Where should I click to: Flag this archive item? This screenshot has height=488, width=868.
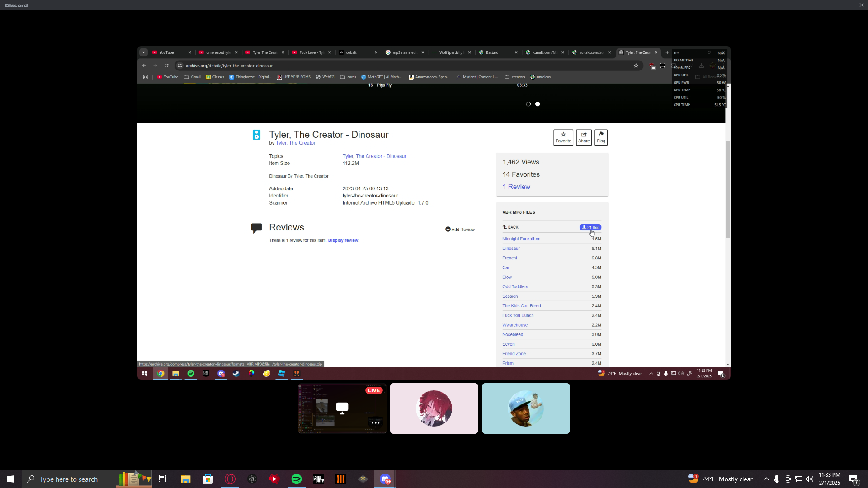coord(601,137)
